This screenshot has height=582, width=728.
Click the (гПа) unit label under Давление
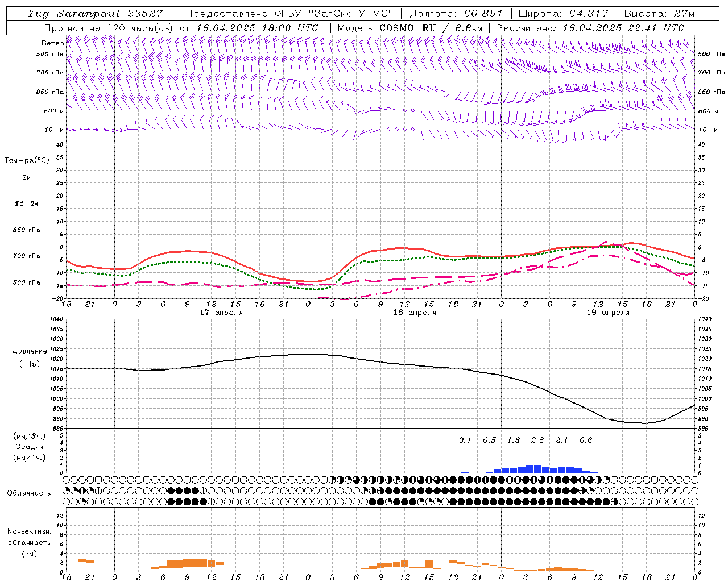coord(30,364)
